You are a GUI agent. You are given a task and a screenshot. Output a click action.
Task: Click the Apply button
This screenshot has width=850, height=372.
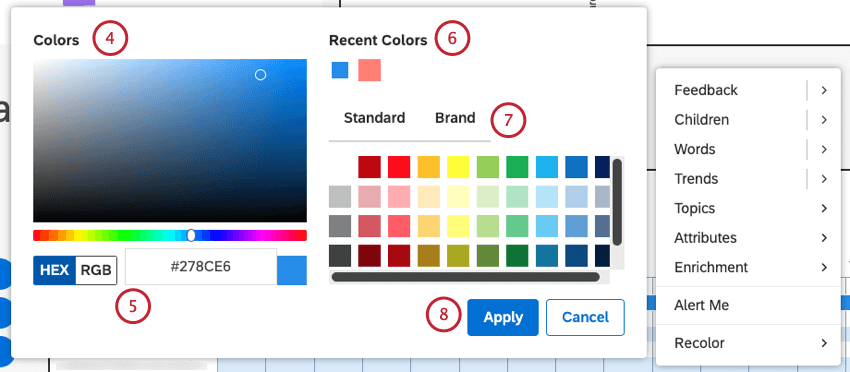pyautogui.click(x=503, y=317)
